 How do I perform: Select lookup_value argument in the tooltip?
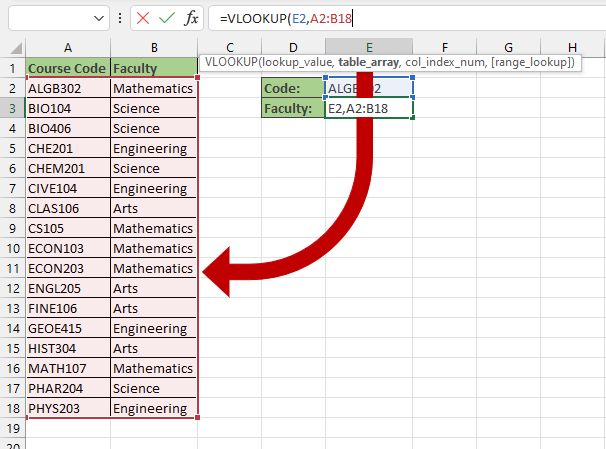coord(298,62)
